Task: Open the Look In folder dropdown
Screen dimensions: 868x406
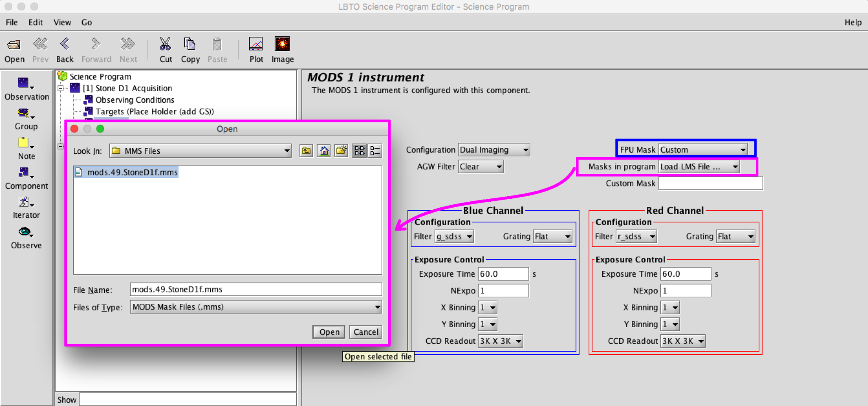Action: (x=200, y=151)
